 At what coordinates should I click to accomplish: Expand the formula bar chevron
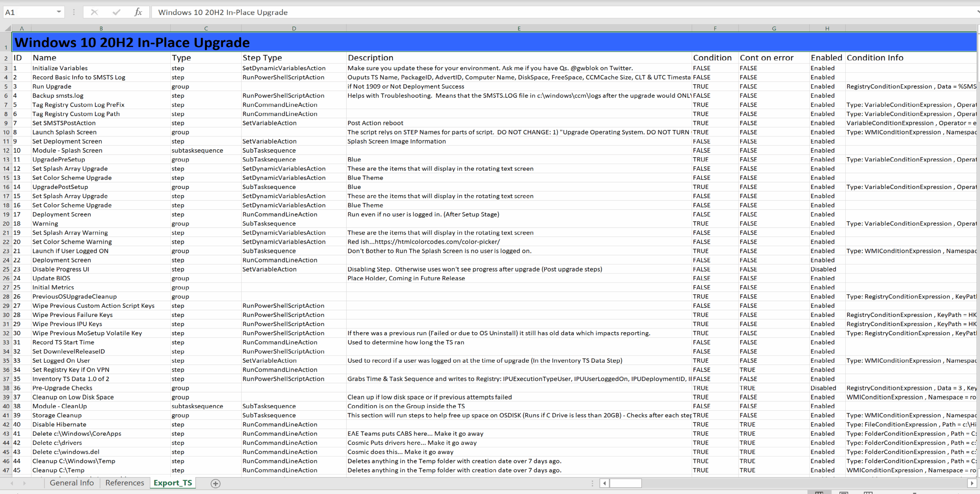(x=978, y=12)
